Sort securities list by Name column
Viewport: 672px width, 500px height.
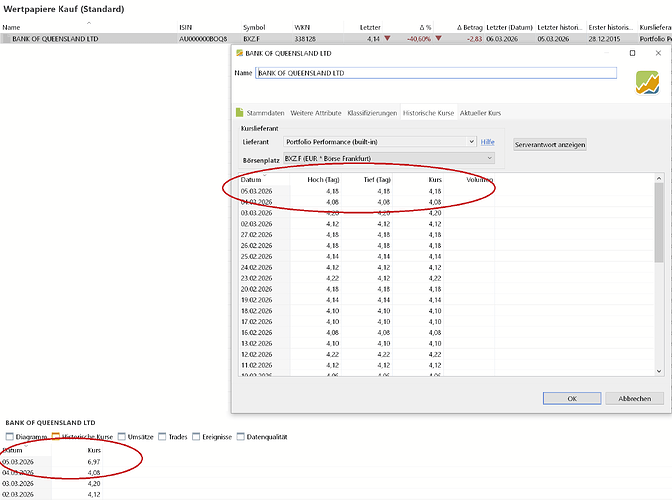(x=11, y=27)
